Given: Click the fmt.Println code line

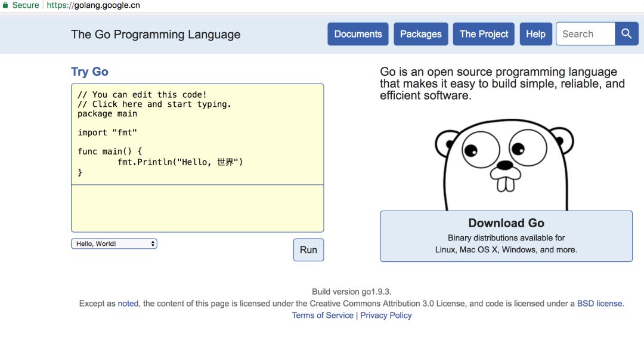Looking at the screenshot, I should [x=180, y=162].
